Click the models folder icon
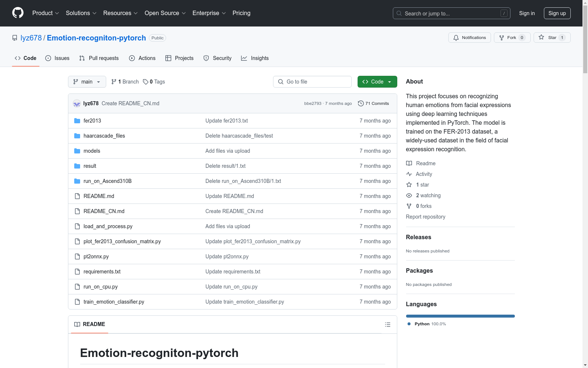 pos(77,151)
